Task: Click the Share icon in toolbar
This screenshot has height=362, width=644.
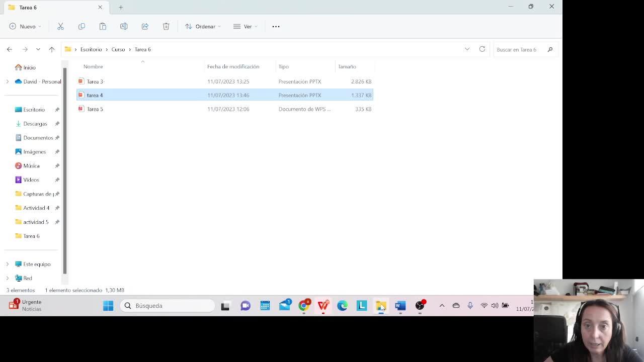Action: [x=145, y=26]
